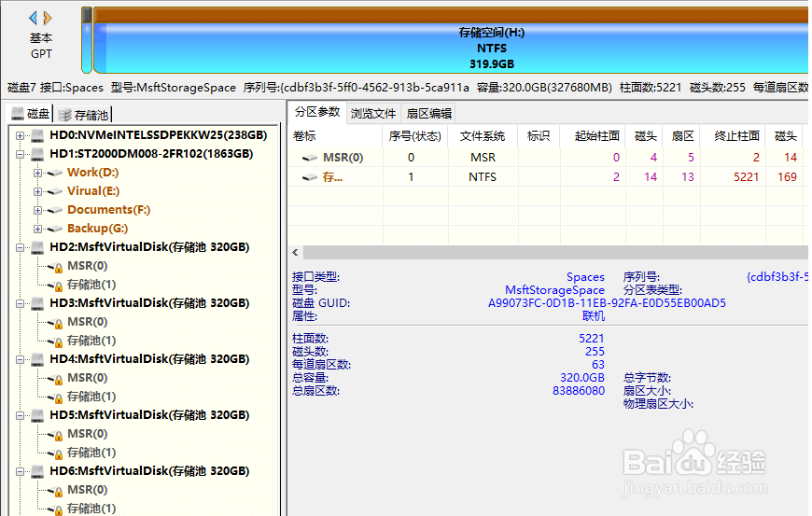Sort by the 终止柱面 column header
812x516 pixels.
[x=733, y=135]
